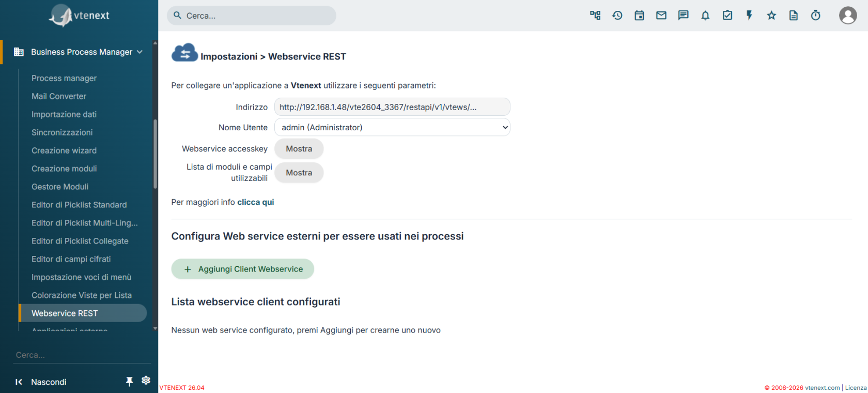Click Nascondi to hide the sidebar
Image resolution: width=868 pixels, height=393 pixels.
(49, 382)
